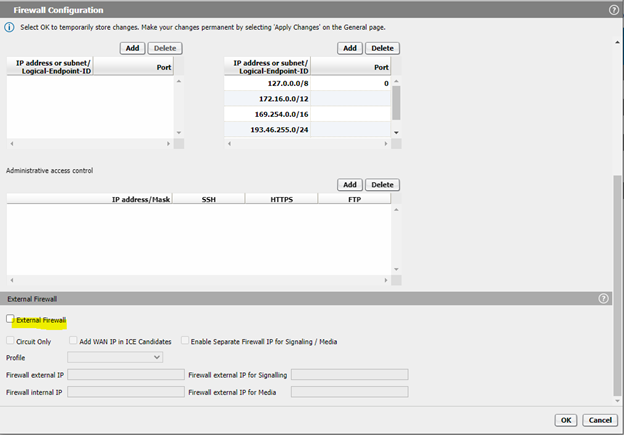
Task: Click Add above the empty left IP list
Action: [133, 48]
